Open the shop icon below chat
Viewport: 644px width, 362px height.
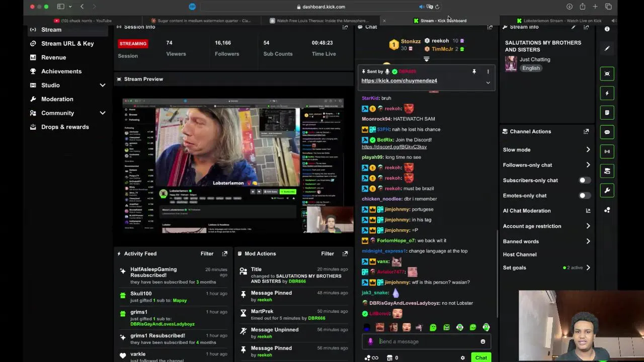pyautogui.click(x=389, y=358)
